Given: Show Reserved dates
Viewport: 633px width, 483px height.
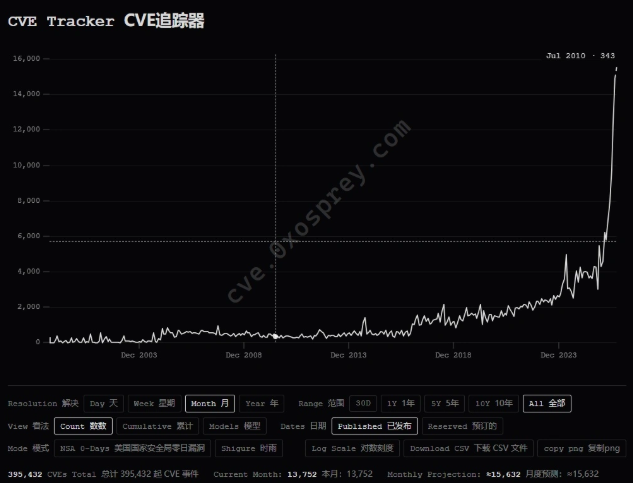Looking at the screenshot, I should pos(462,426).
